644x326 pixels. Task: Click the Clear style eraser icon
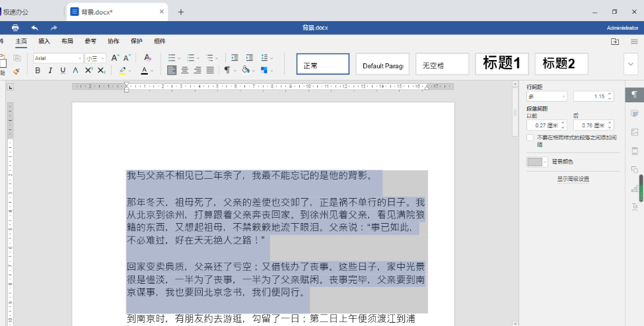[x=147, y=58]
